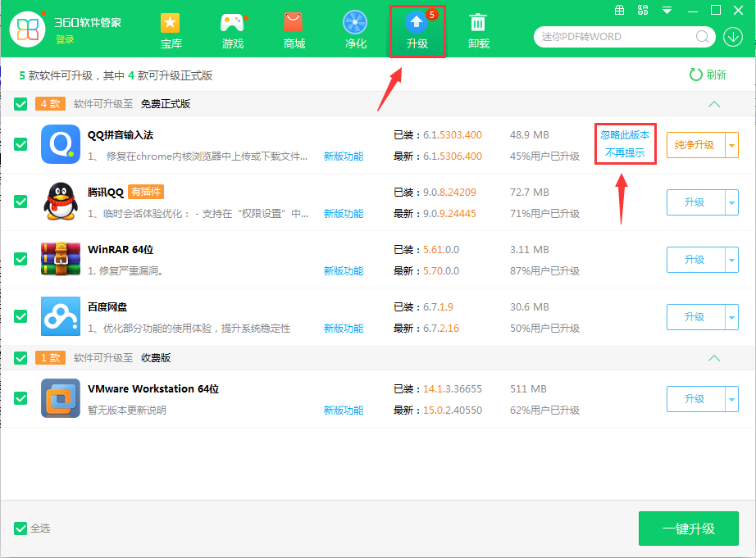Open the 纯净升级 dropdown arrow for QQ拼音
Screen dimensions: 756x558
732,145
